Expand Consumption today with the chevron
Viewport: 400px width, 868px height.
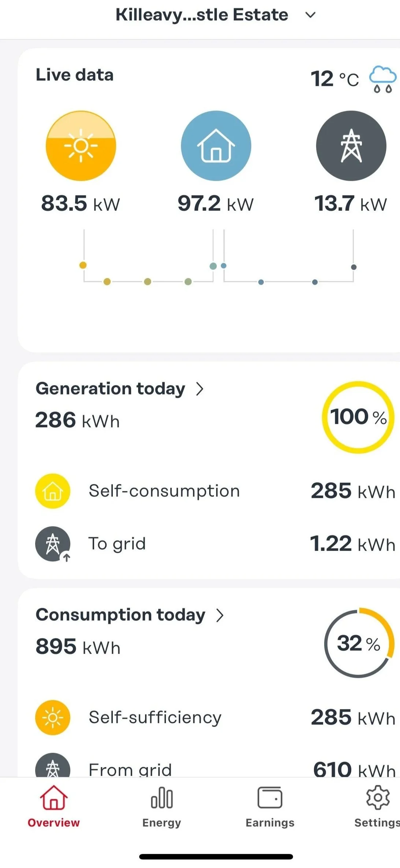click(220, 615)
